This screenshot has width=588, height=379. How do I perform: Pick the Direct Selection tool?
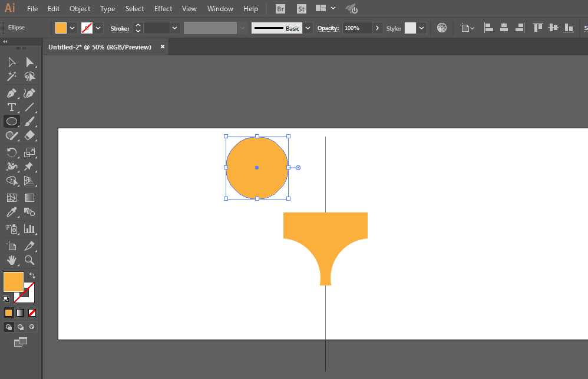click(x=29, y=62)
